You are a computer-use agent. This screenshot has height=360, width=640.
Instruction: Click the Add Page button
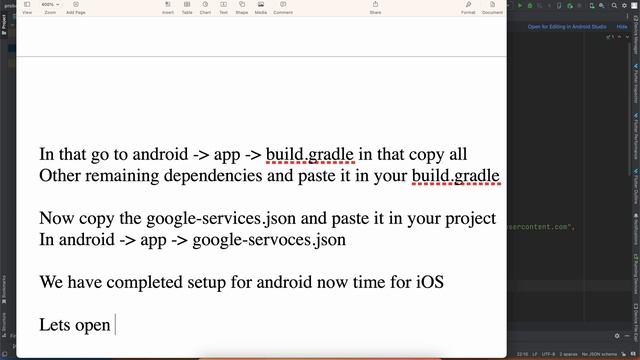pos(76,8)
